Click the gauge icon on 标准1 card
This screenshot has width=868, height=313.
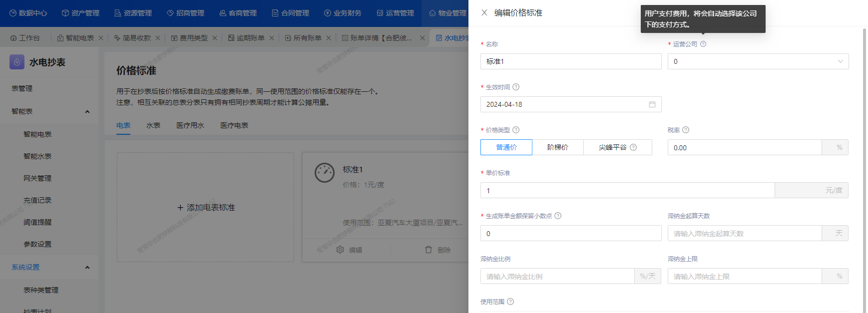point(325,173)
